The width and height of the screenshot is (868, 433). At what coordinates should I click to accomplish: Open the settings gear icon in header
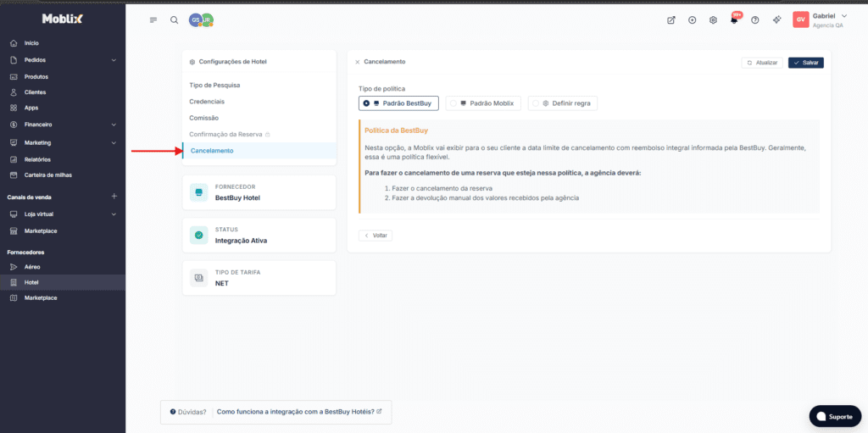(x=713, y=20)
